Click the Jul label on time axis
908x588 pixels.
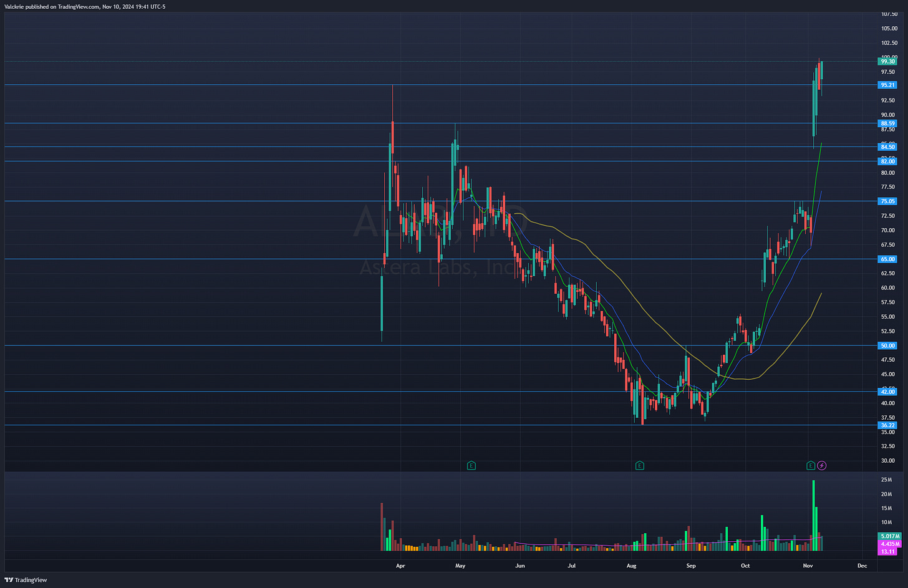pos(571,566)
